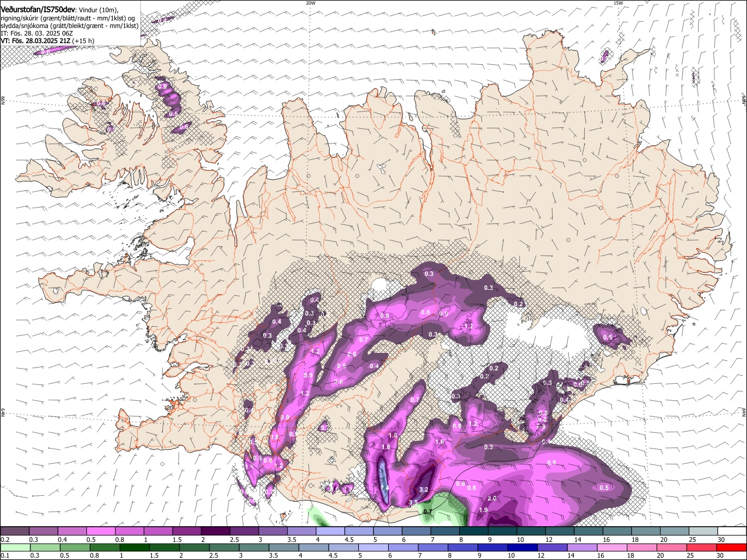Select the navy blue 10 swatch in lower legend
747x560 pixels.
(522, 547)
